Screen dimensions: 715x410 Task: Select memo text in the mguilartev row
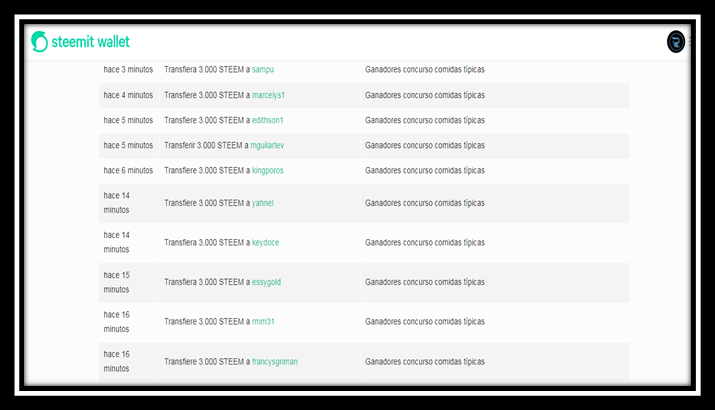(425, 145)
